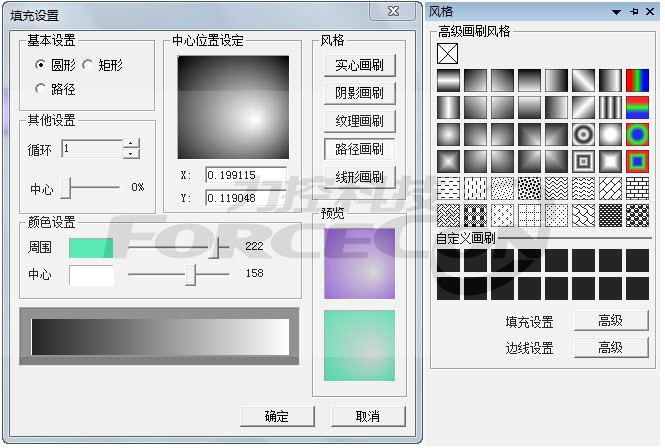Select the brick pattern hatch brush
The height and width of the screenshot is (448, 665).
coord(637,188)
